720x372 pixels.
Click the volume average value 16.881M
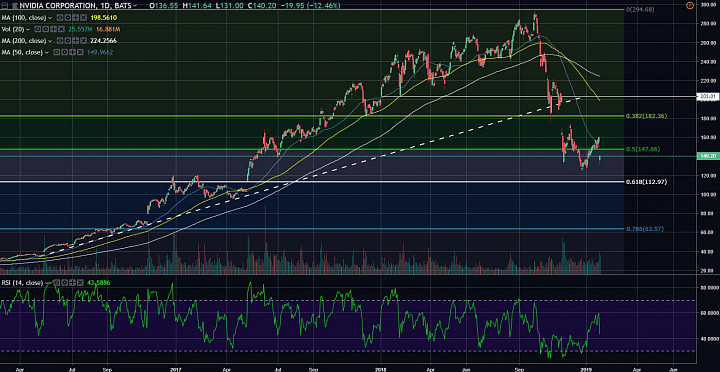108,29
